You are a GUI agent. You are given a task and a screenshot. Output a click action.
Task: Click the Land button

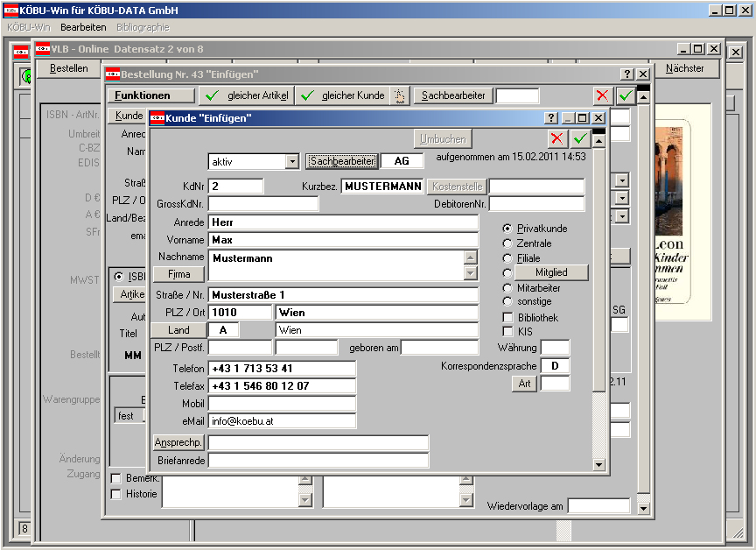pos(178,330)
